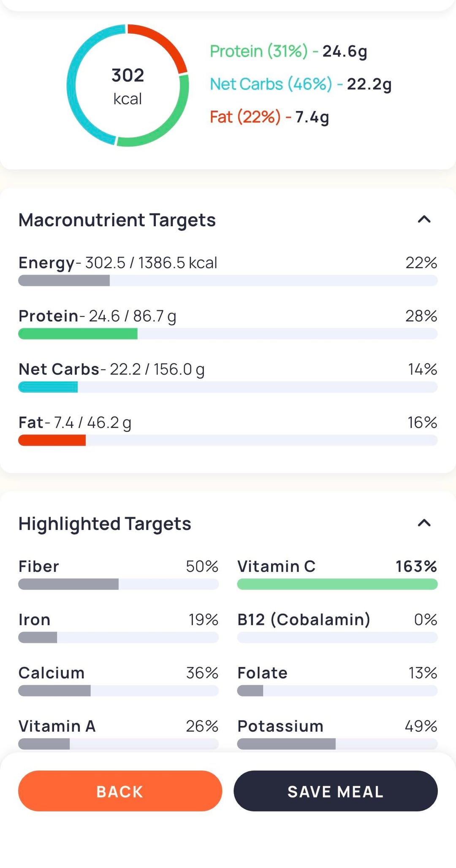This screenshot has width=456, height=868.
Task: Open the Vitamin A target bar
Action: click(118, 744)
